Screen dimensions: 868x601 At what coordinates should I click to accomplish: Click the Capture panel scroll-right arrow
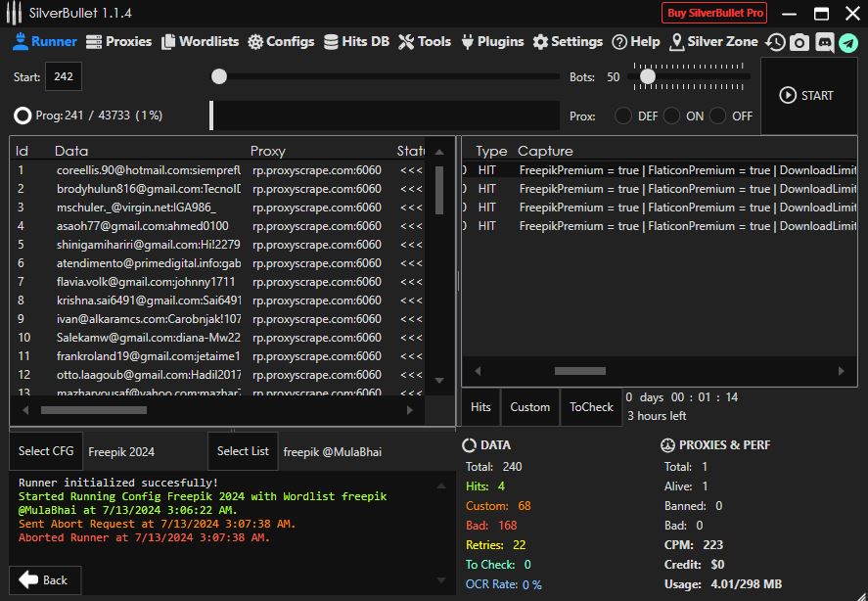point(842,371)
